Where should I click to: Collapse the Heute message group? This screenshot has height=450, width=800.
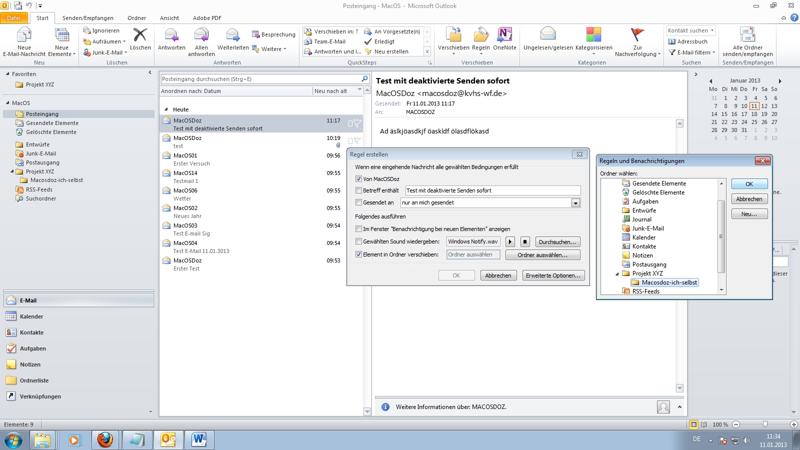pos(166,110)
